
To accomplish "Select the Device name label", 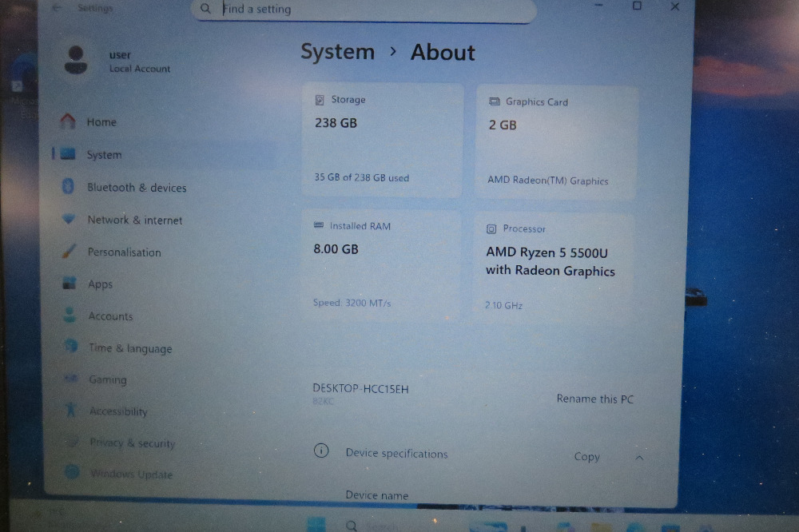I will pyautogui.click(x=376, y=494).
